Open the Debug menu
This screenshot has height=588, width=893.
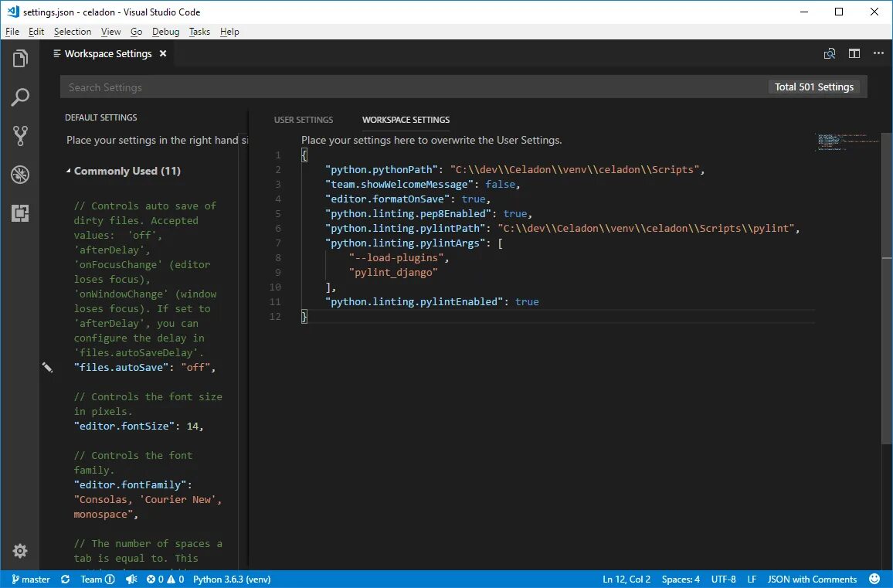(166, 32)
